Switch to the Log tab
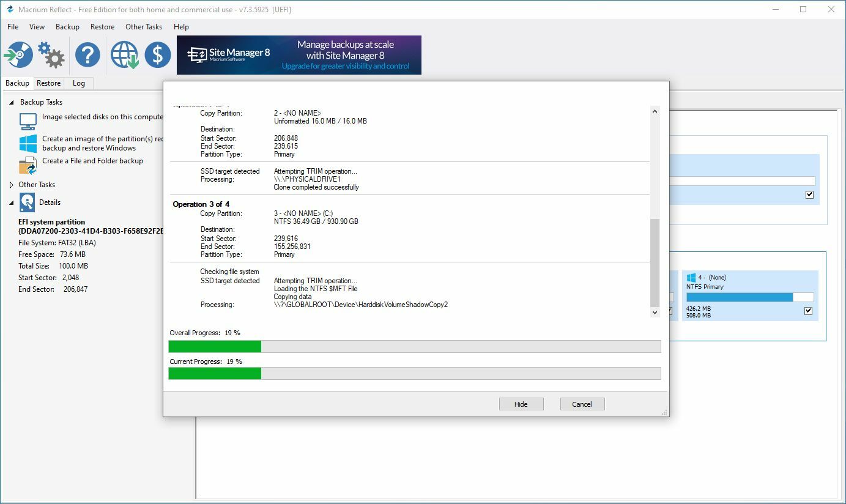 pos(78,83)
